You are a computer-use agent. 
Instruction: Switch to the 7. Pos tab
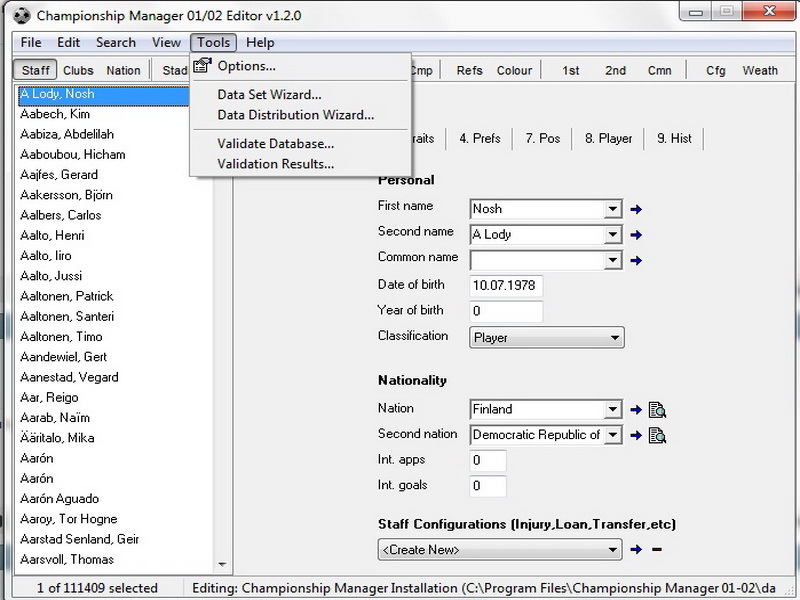click(x=542, y=138)
